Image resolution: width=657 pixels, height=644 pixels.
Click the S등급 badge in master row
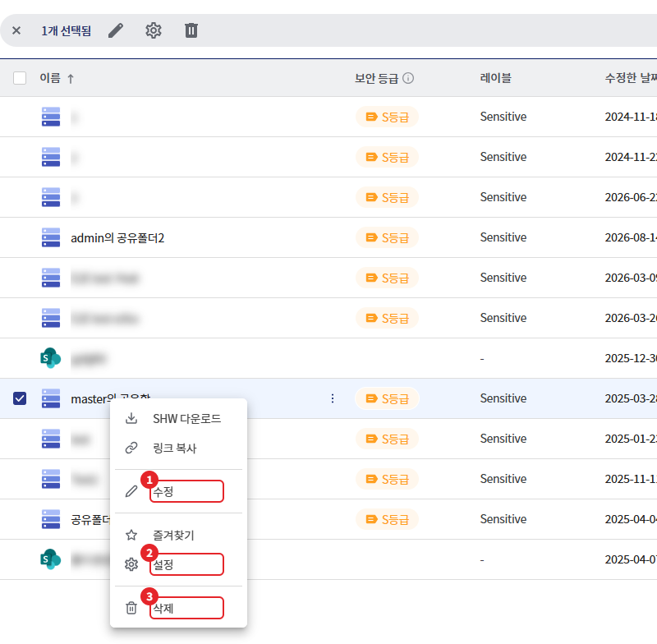(387, 398)
